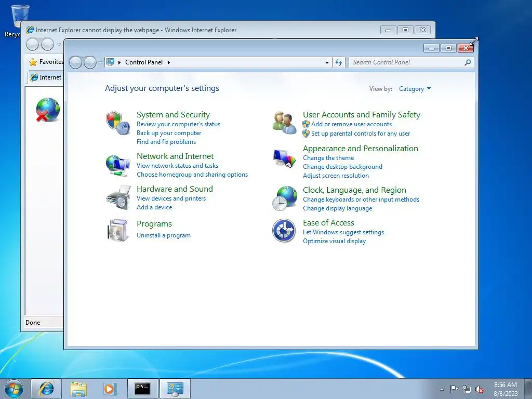Expand the arrow before Control Panel breadcrumb
Viewport: 532px width, 399px height.
coord(119,62)
